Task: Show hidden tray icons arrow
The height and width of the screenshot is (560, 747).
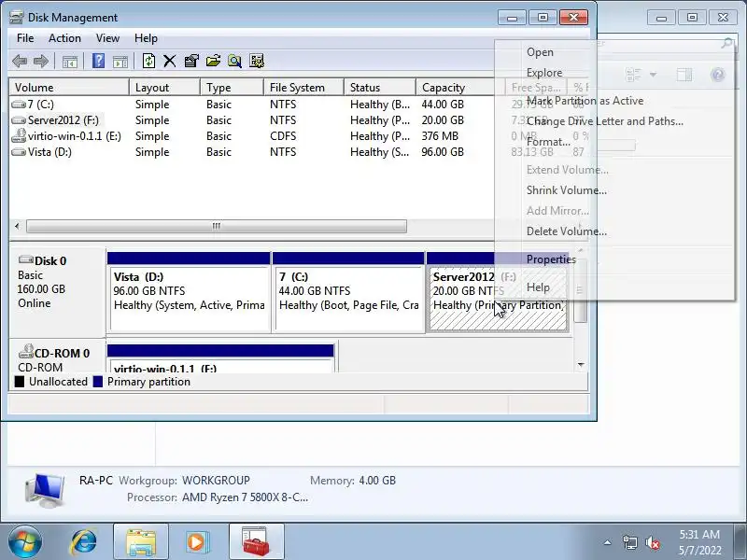Action: click(608, 542)
